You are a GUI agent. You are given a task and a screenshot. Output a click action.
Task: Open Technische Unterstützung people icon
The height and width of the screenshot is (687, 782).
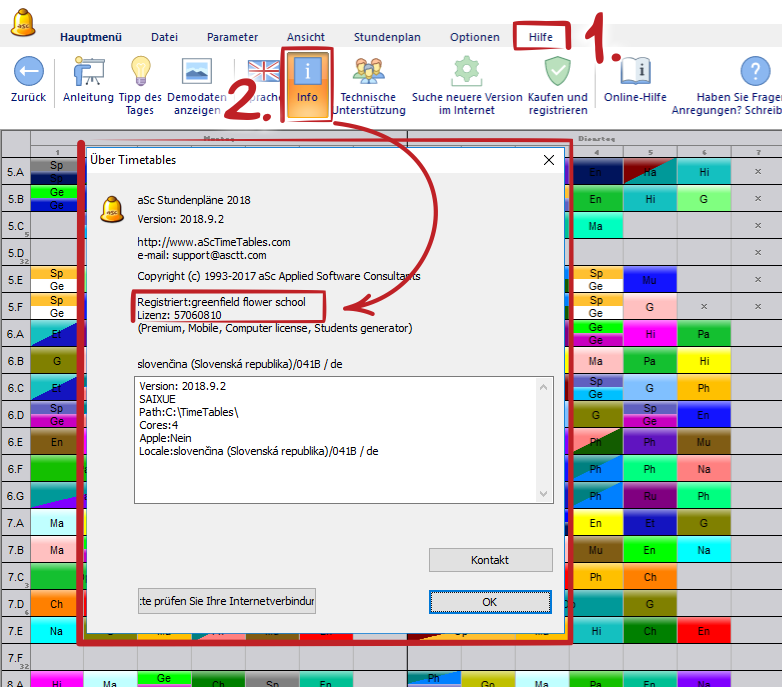pos(369,70)
